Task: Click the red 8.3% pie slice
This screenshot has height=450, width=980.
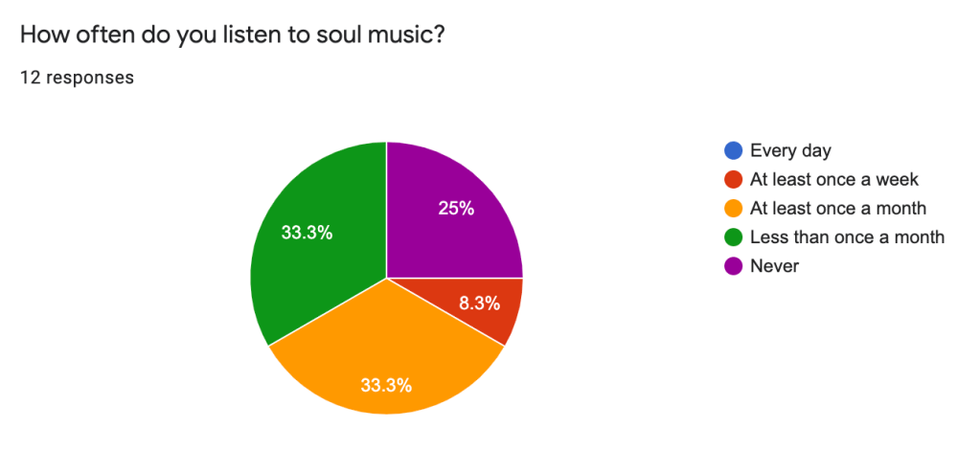Action: pos(489,316)
